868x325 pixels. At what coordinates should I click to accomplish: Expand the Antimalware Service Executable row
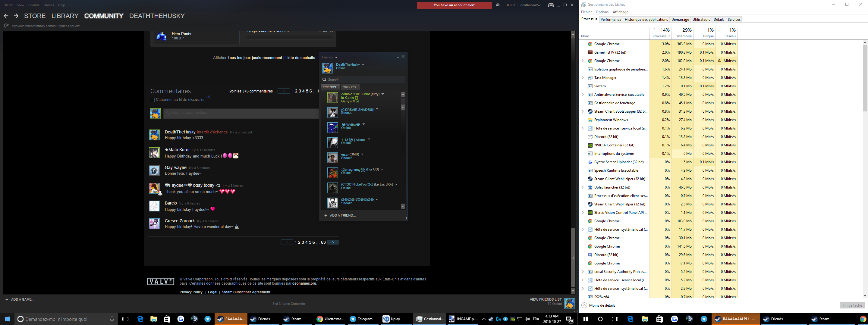(583, 95)
